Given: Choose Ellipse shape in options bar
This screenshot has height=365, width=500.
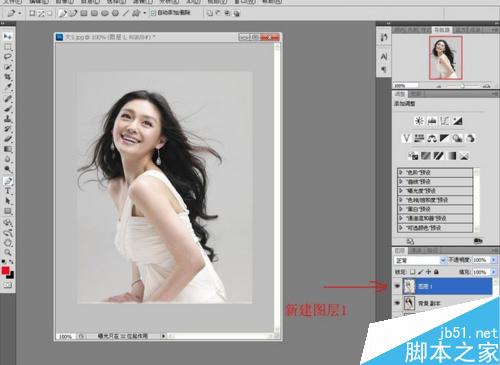Looking at the screenshot, I should [x=105, y=13].
